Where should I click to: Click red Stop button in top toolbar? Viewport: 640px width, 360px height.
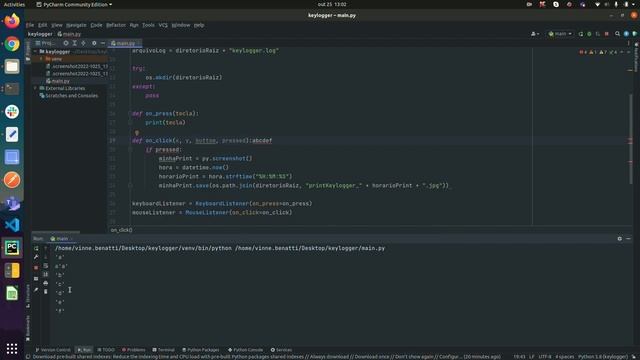pos(607,34)
